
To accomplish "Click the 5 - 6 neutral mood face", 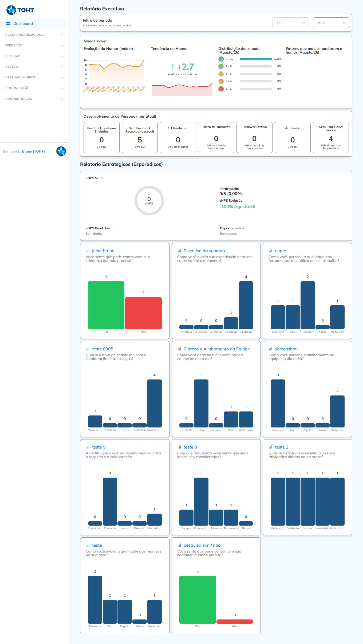I will point(221,74).
